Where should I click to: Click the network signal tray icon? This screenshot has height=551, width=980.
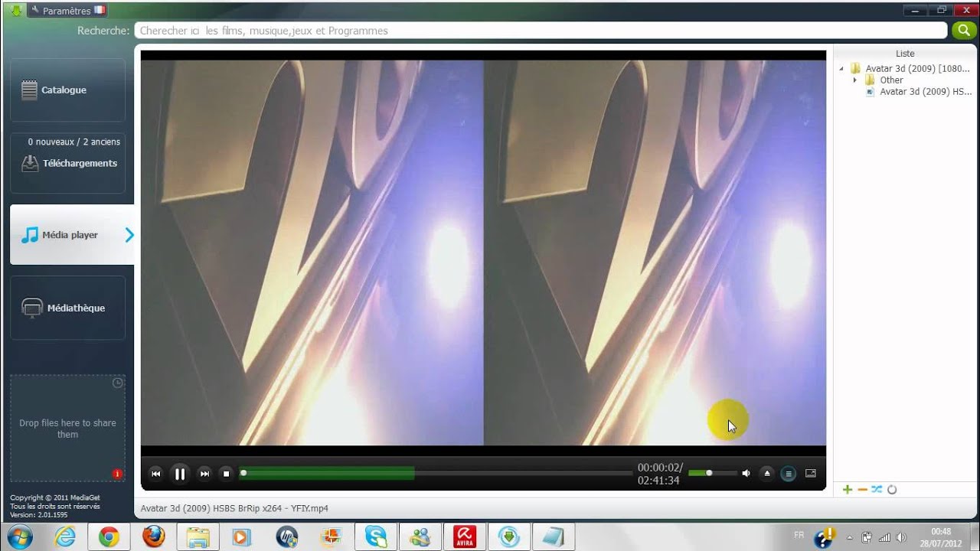[x=884, y=537]
